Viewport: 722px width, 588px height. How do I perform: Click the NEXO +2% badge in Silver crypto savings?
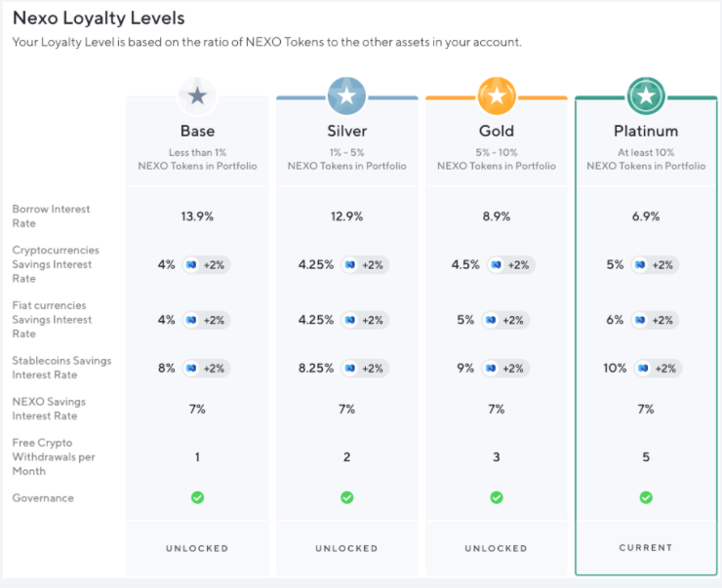click(365, 265)
